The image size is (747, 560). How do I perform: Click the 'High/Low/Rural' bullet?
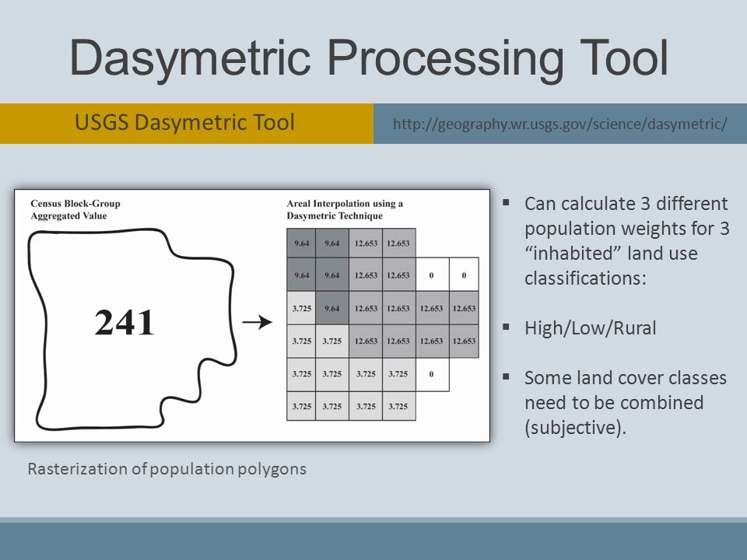tap(591, 328)
